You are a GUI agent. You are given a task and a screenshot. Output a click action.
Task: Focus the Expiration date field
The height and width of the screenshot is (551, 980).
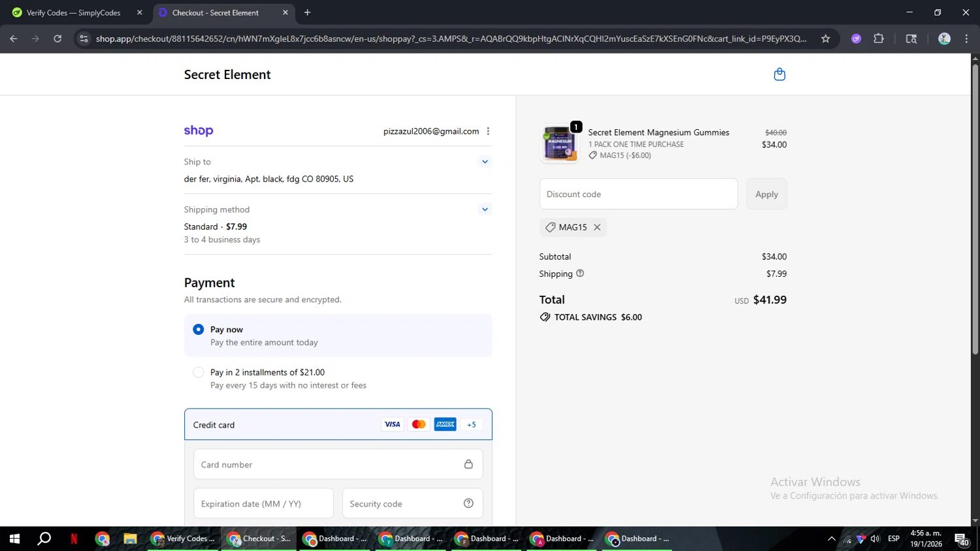(263, 503)
